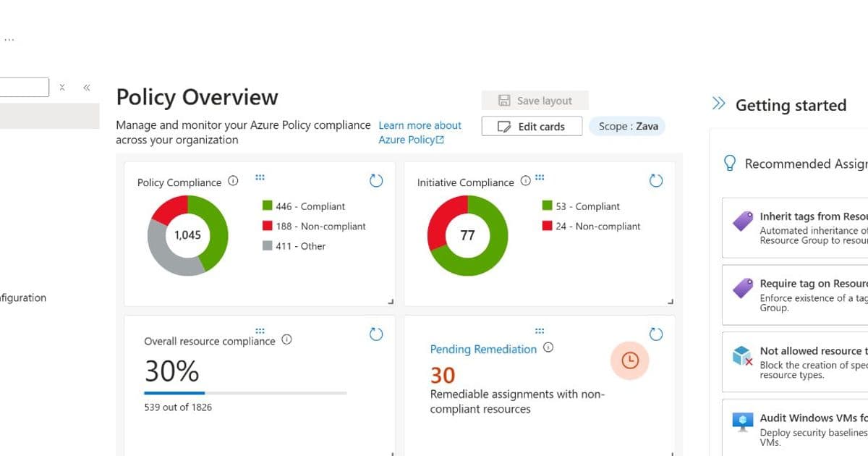
Task: Refresh the Overall resource compliance card
Action: [x=376, y=334]
